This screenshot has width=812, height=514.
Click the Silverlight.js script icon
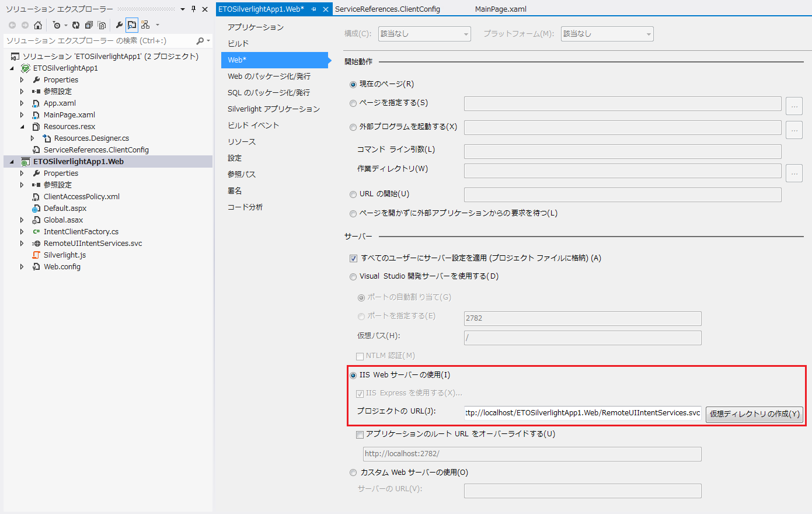(36, 255)
